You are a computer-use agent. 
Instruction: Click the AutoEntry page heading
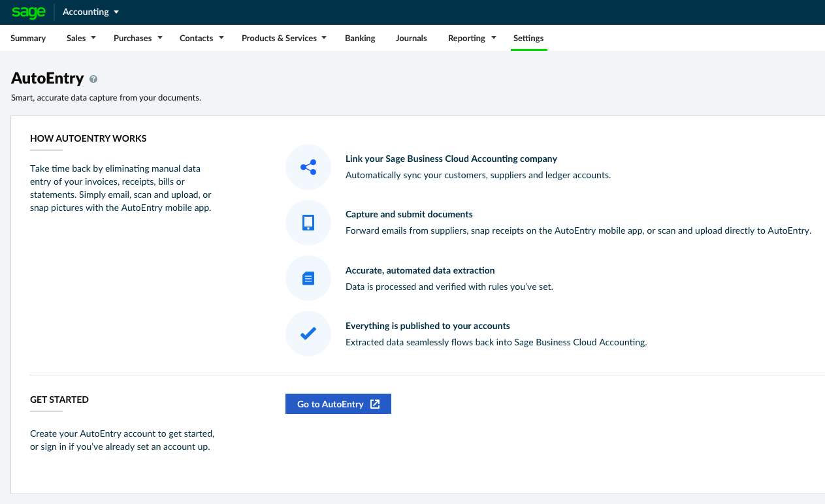tap(47, 78)
